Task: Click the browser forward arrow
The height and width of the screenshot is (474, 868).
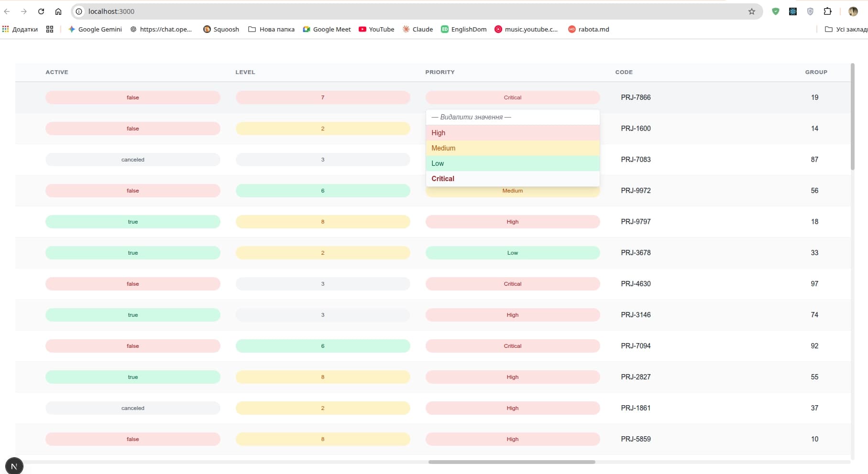Action: (x=24, y=11)
